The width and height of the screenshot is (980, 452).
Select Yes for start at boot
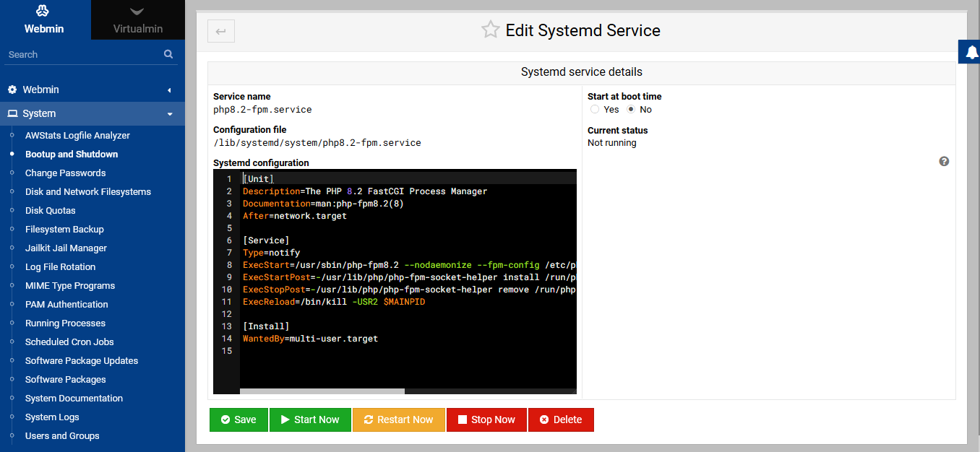(595, 109)
